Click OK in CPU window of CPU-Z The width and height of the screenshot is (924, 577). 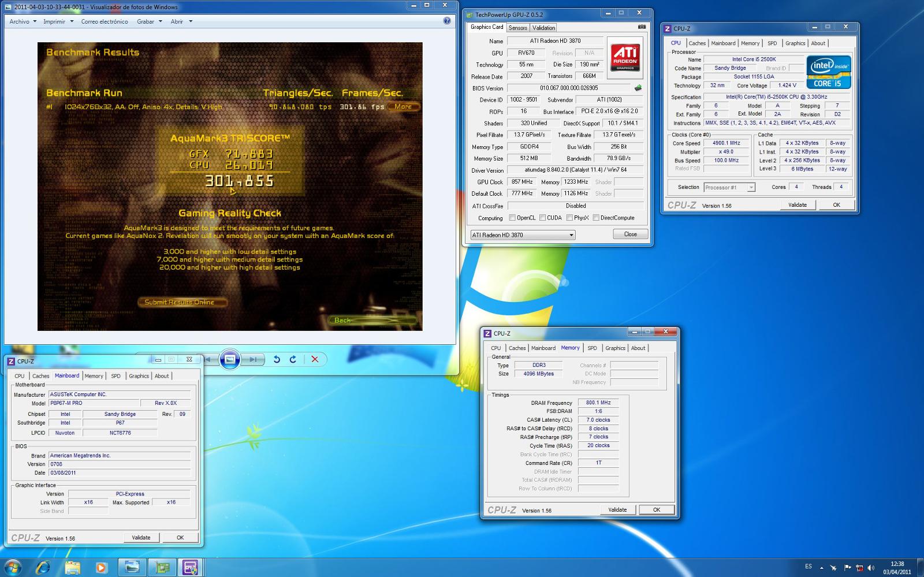pos(836,205)
